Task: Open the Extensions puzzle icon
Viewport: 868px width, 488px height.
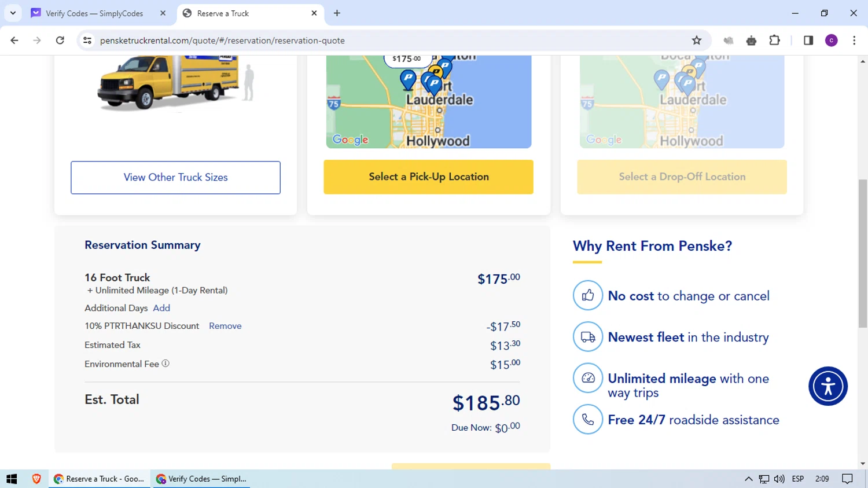Action: 774,41
